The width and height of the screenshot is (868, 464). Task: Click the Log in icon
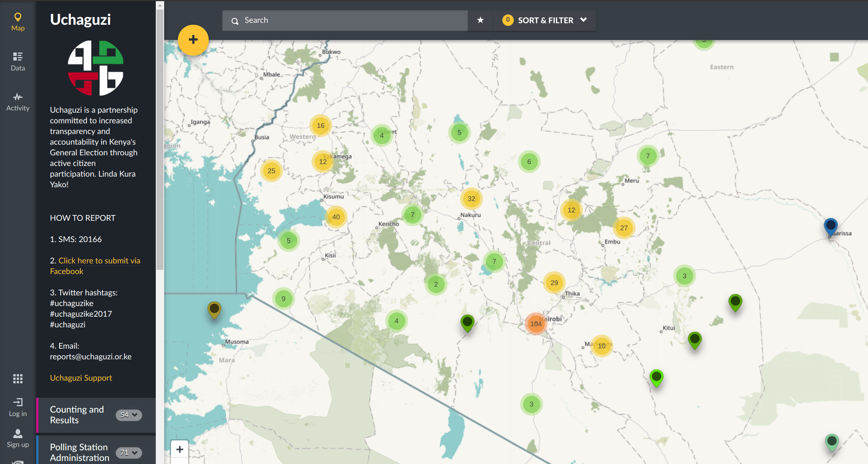(18, 407)
